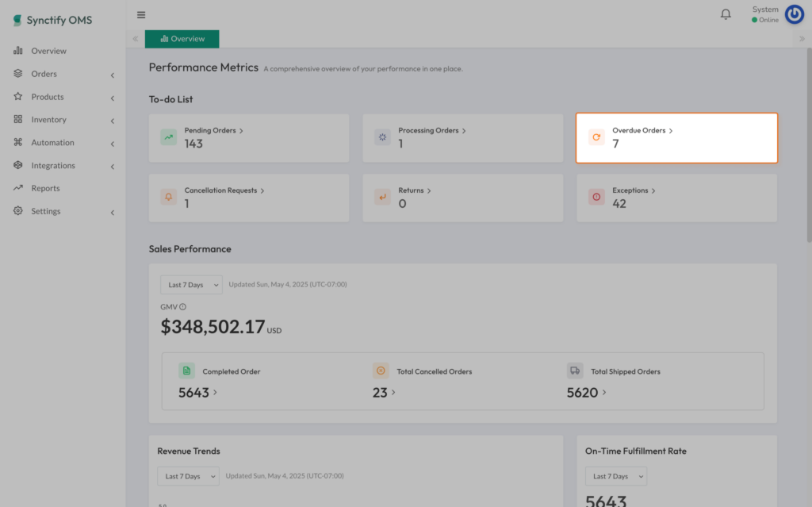Click the Products star icon in sidebar

[18, 96]
